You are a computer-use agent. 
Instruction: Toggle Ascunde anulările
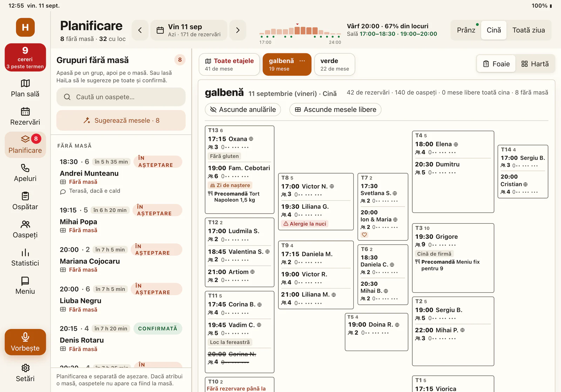(x=243, y=109)
